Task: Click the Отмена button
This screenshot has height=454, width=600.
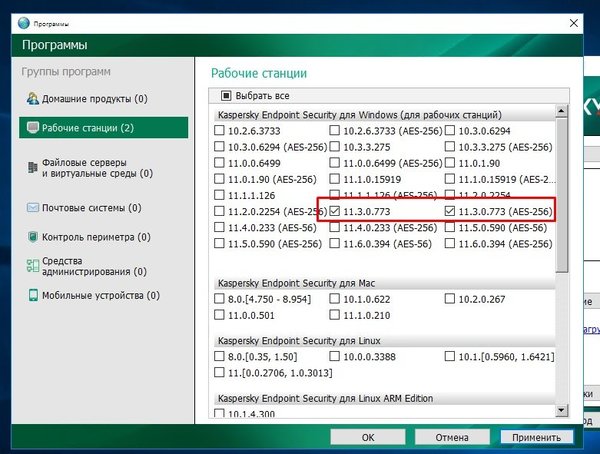Action: pos(452,437)
